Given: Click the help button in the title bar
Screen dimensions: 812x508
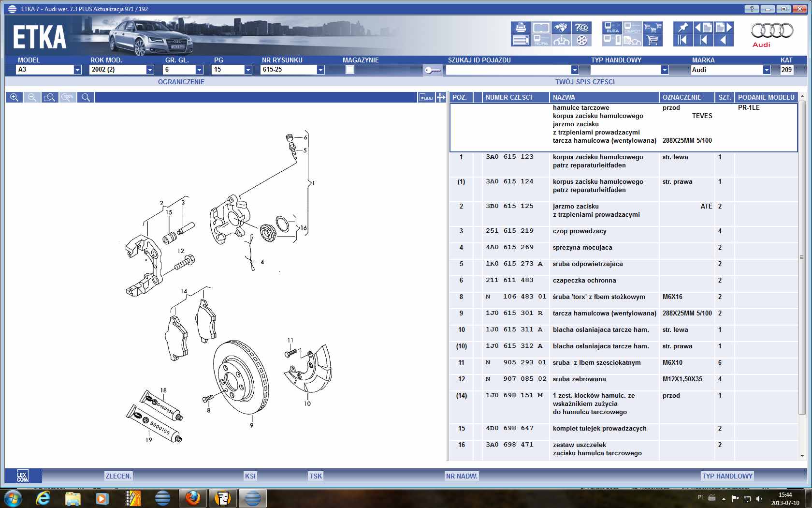Looking at the screenshot, I should pyautogui.click(x=752, y=9).
